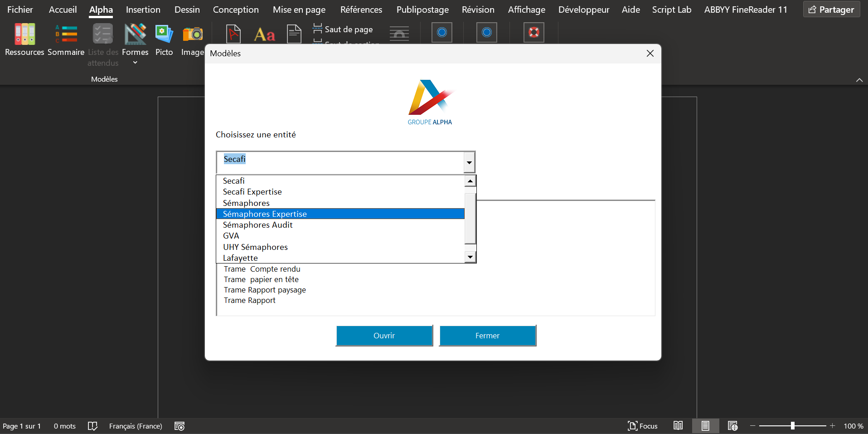Switch to the Révision tab
Screen dimensions: 868x434
pyautogui.click(x=478, y=10)
